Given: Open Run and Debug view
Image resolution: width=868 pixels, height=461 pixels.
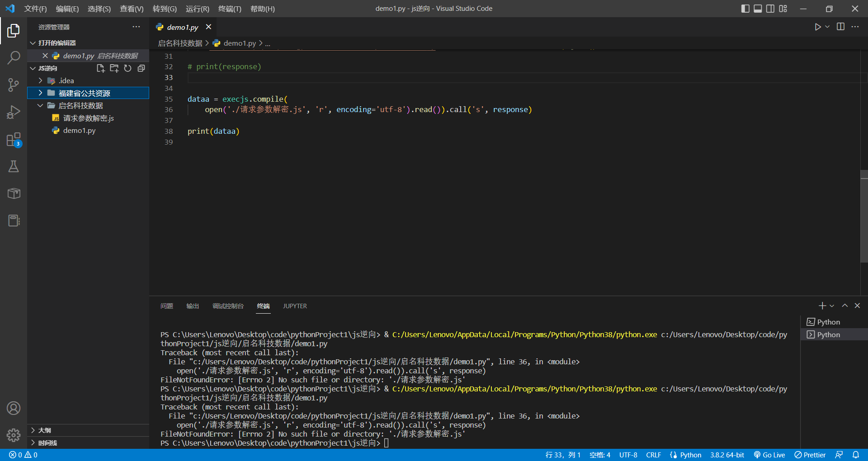Looking at the screenshot, I should click(14, 112).
